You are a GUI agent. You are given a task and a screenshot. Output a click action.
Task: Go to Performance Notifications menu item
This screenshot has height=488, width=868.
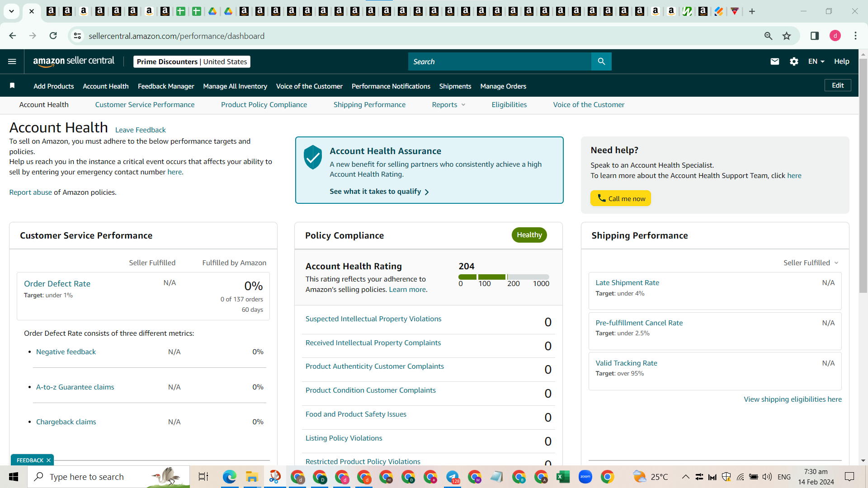391,86
